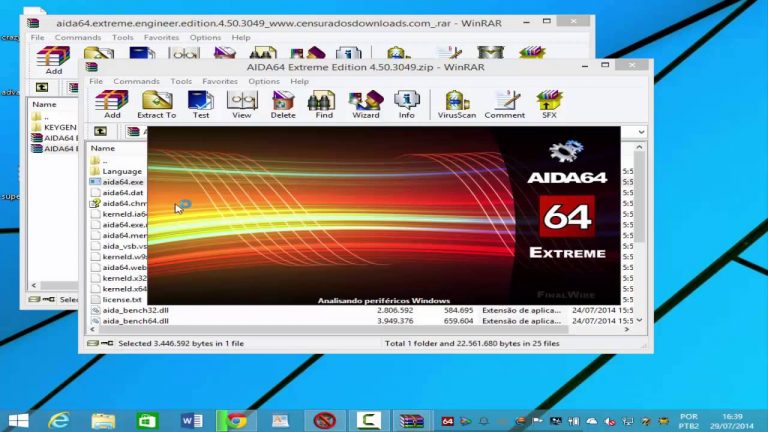The width and height of the screenshot is (768, 432).
Task: Click the SFX toolbar icon
Action: [549, 104]
